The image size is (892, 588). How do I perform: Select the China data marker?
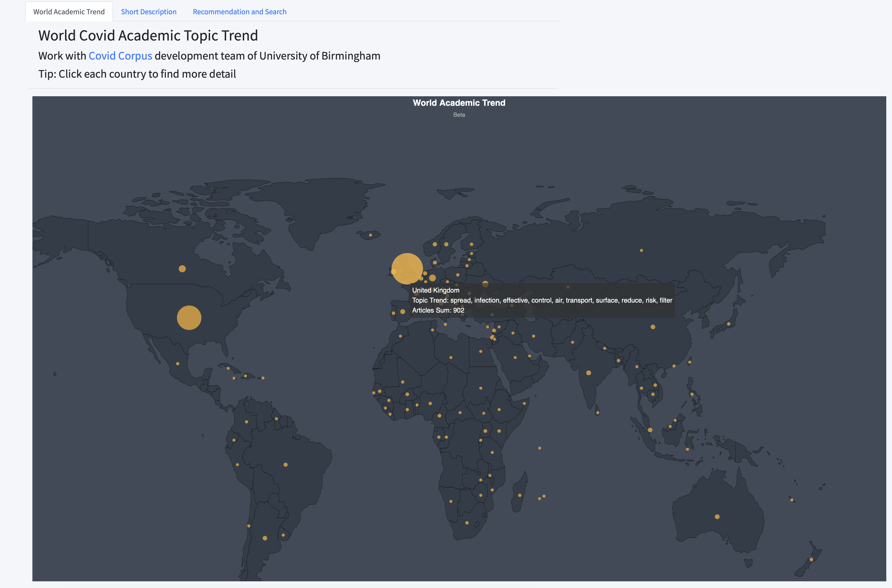pos(653,327)
